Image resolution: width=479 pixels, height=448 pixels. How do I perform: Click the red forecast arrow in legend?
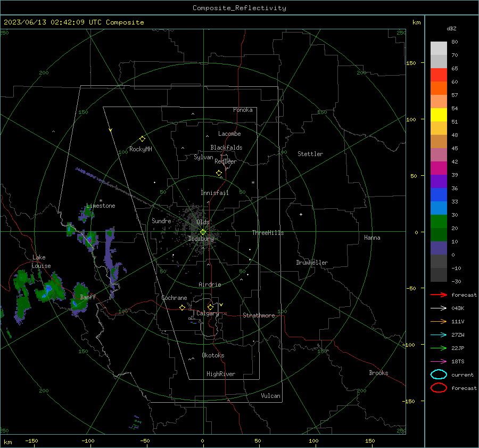439,295
